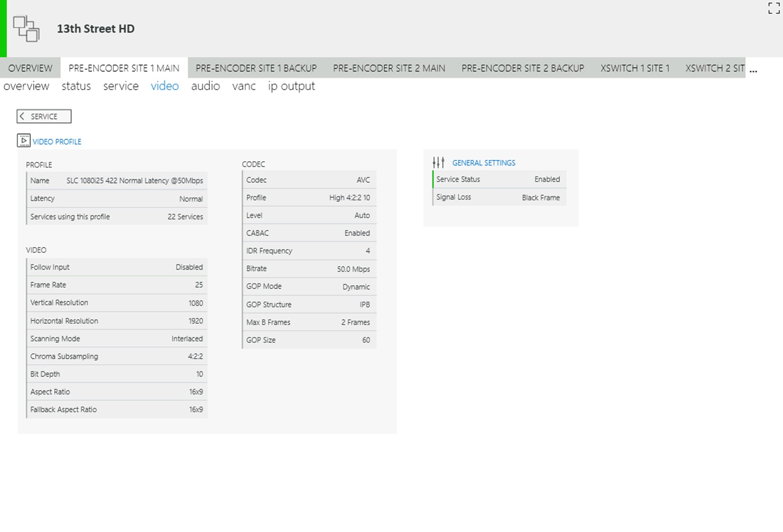Click the General Settings sliders icon

[438, 163]
